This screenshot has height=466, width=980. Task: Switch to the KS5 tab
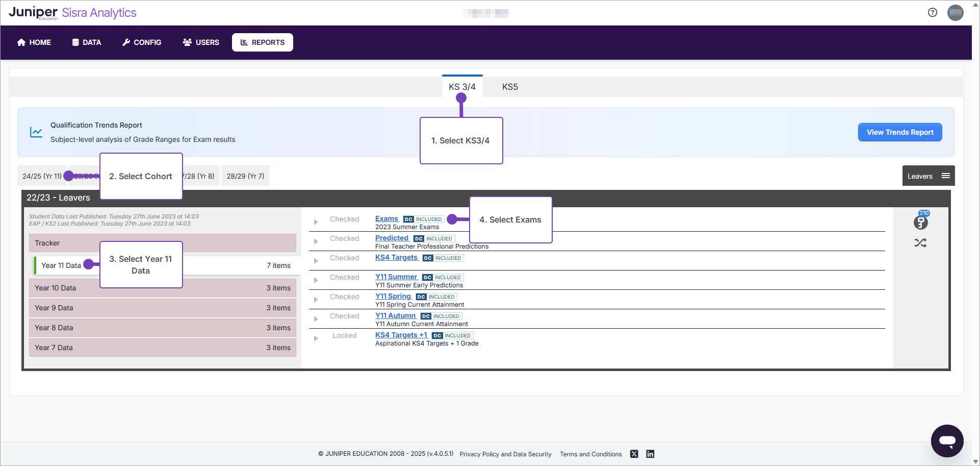tap(510, 87)
